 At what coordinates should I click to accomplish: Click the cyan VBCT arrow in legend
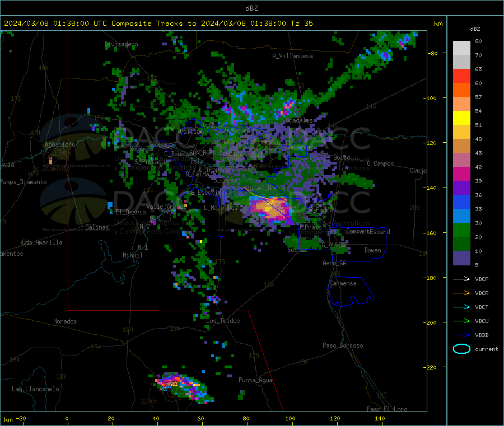(x=461, y=307)
